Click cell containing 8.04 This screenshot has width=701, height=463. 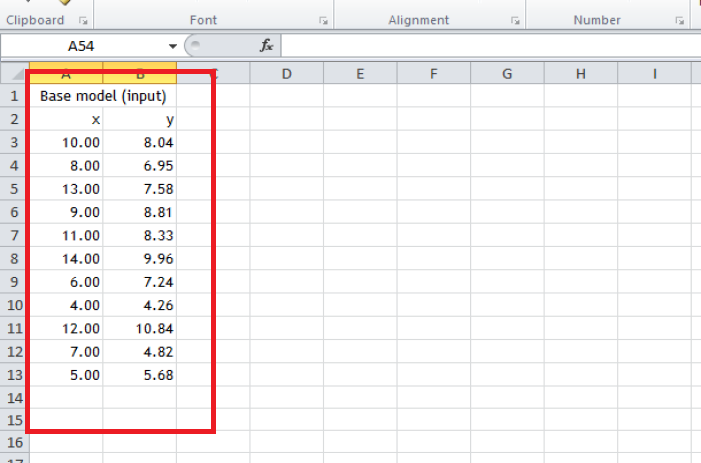click(140, 142)
